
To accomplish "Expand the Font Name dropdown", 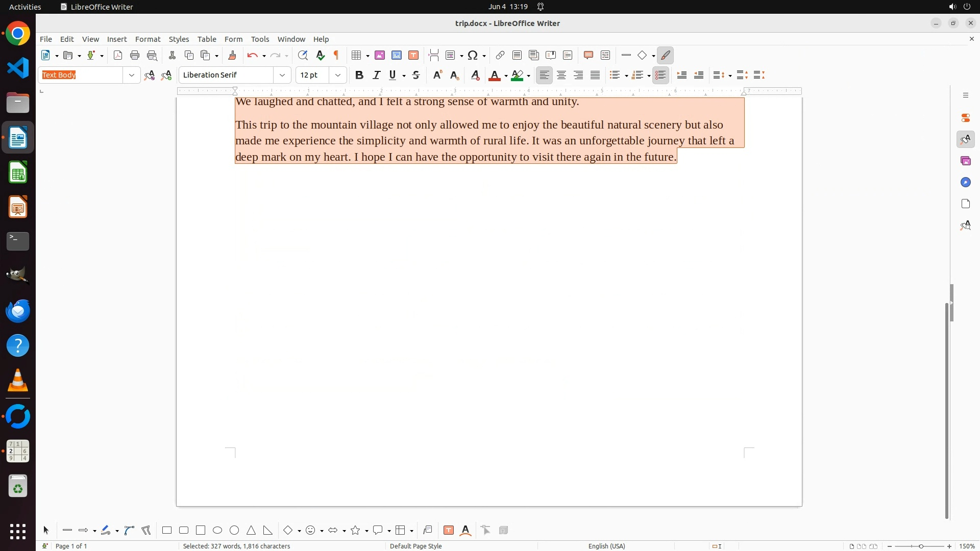I will 282,75.
